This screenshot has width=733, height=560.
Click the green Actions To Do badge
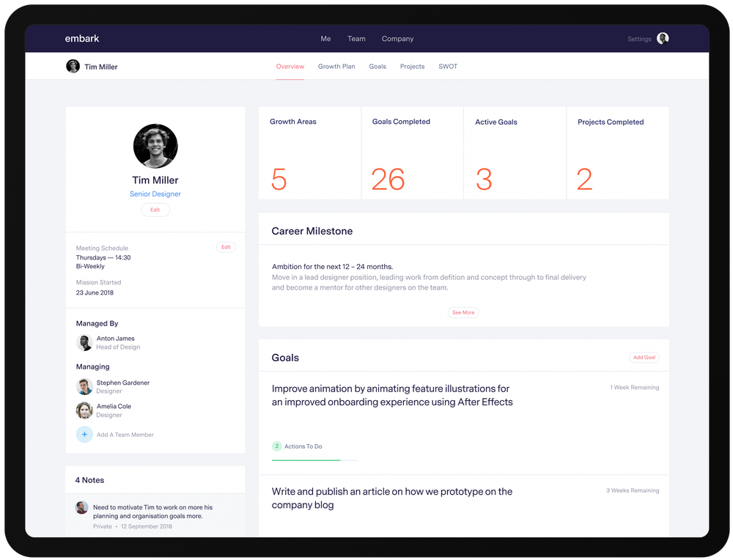(x=277, y=446)
